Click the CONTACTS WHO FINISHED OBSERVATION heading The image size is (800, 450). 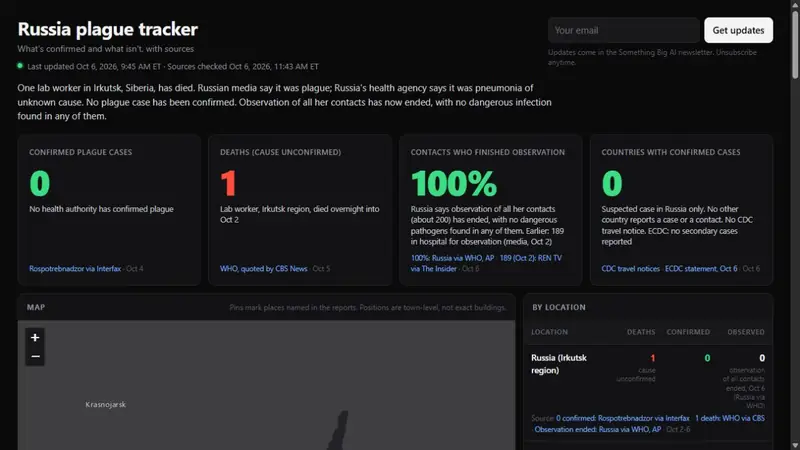[488, 152]
